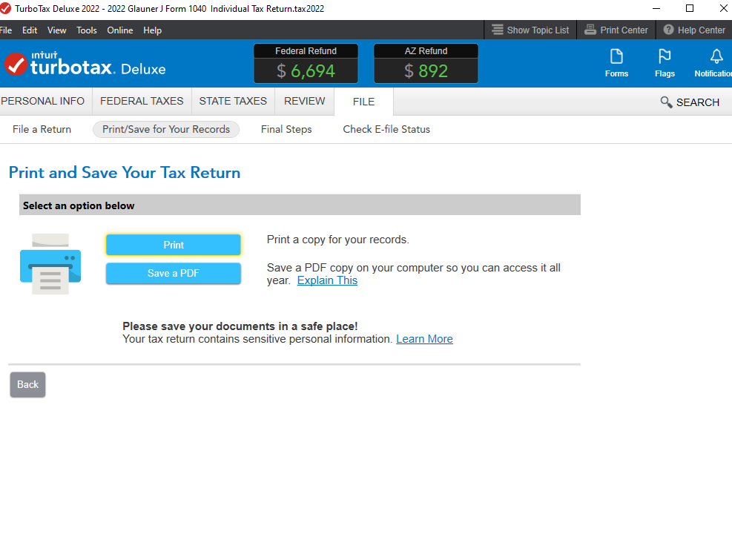
Task: Go to Final Steps
Action: (x=286, y=129)
